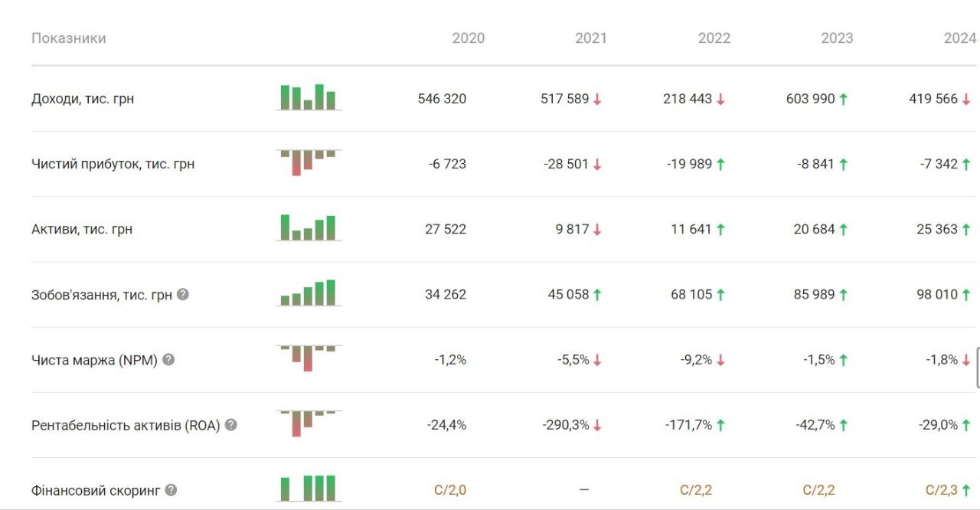Click the Доходи, тис. грн row label
980x510 pixels.
[83, 99]
